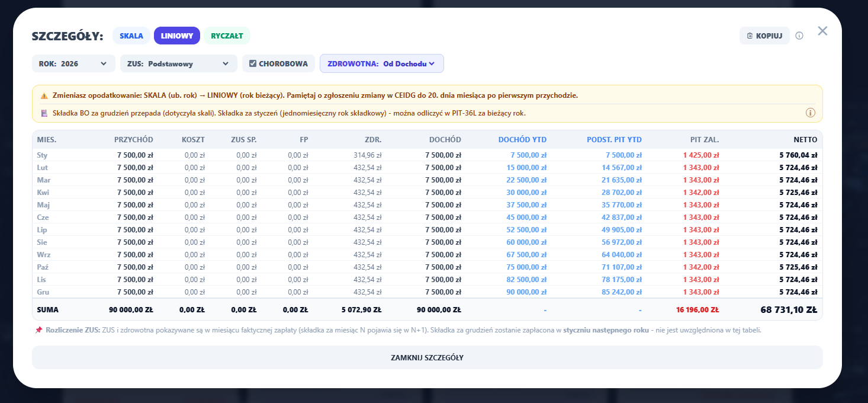868x403 pixels.
Task: Click the icon before 'Składka BO za grudzień'
Action: [x=44, y=113]
